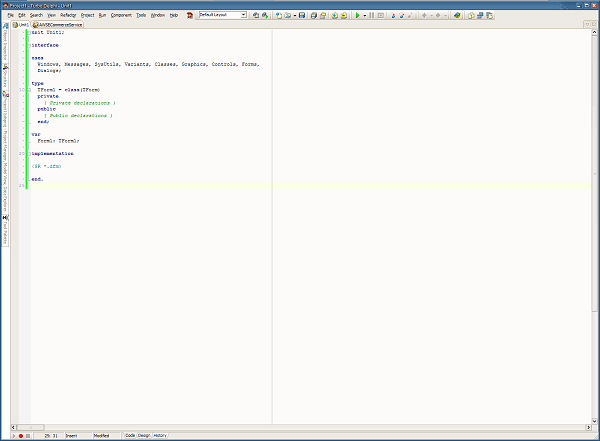600x441 pixels.
Task: Click the Save toolbar icon
Action: point(301,16)
